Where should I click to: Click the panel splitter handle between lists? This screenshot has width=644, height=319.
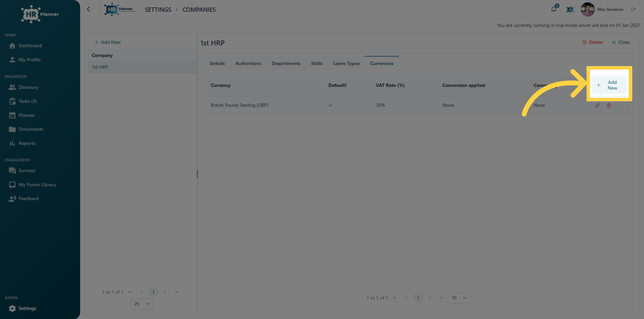coord(197,174)
